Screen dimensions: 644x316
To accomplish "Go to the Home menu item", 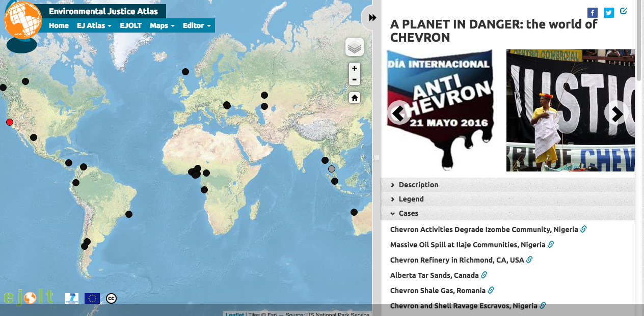I will coord(59,25).
